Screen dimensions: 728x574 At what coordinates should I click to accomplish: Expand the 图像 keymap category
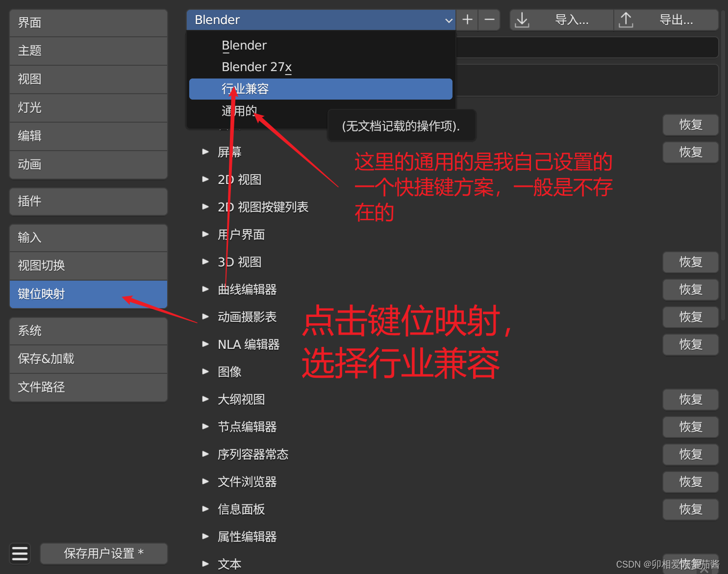click(206, 372)
